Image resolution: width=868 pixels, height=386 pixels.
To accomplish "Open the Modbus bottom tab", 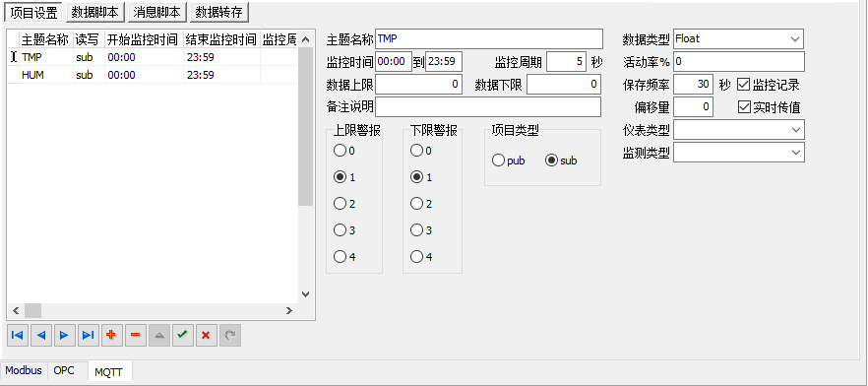I will [x=24, y=370].
